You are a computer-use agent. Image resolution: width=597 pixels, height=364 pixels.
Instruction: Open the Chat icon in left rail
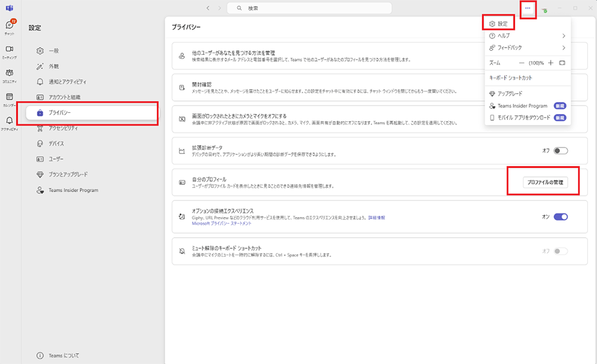click(9, 26)
